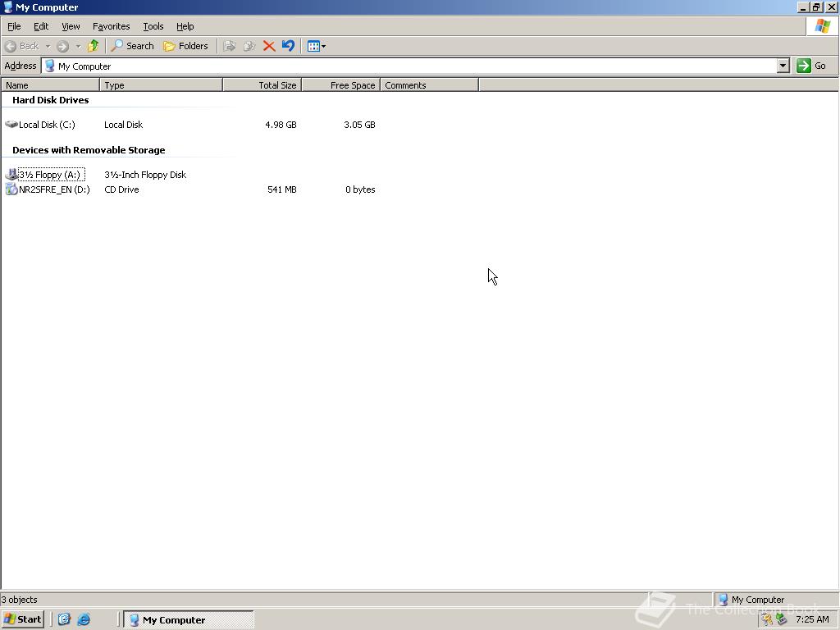Image resolution: width=840 pixels, height=630 pixels.
Task: Click the blue Undo icon
Action: [x=288, y=46]
